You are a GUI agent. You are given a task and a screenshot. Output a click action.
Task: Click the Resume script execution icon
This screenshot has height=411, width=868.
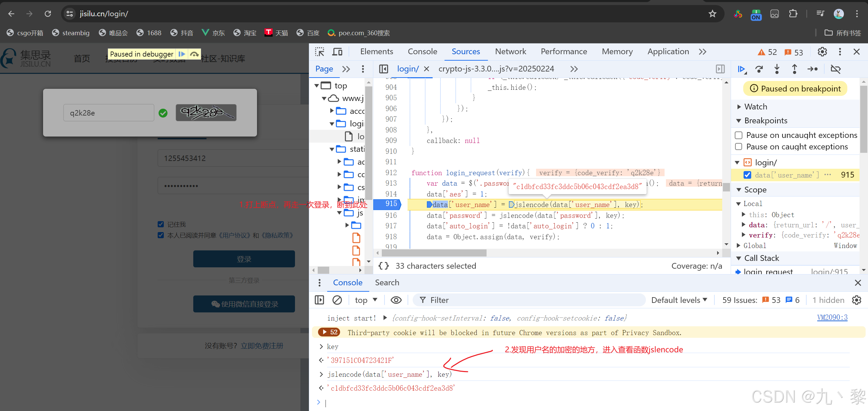(742, 69)
